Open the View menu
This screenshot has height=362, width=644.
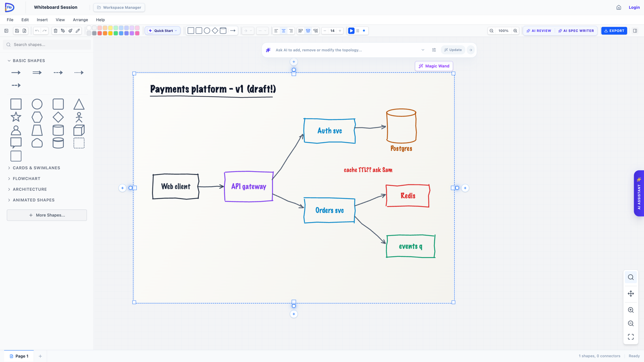60,20
